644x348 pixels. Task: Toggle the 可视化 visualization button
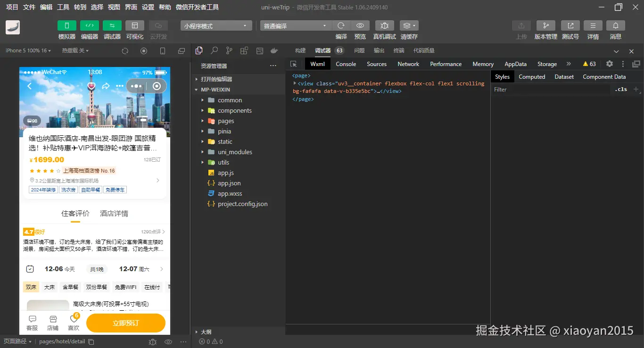[x=135, y=25]
